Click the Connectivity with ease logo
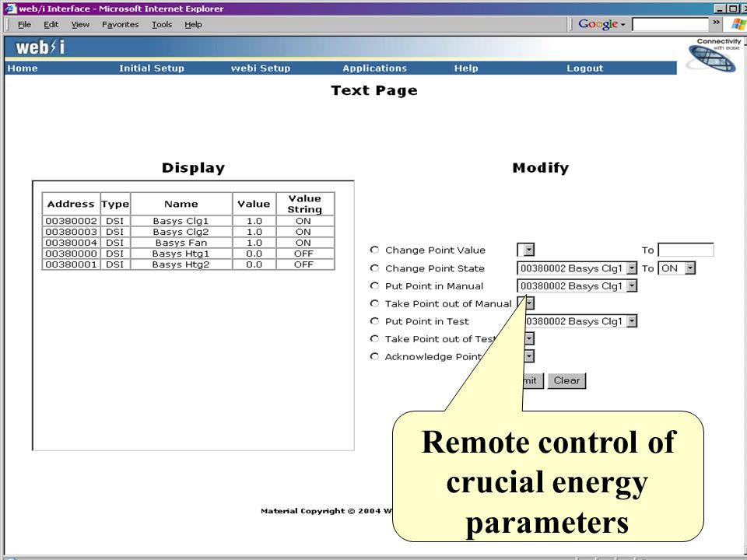 click(714, 55)
